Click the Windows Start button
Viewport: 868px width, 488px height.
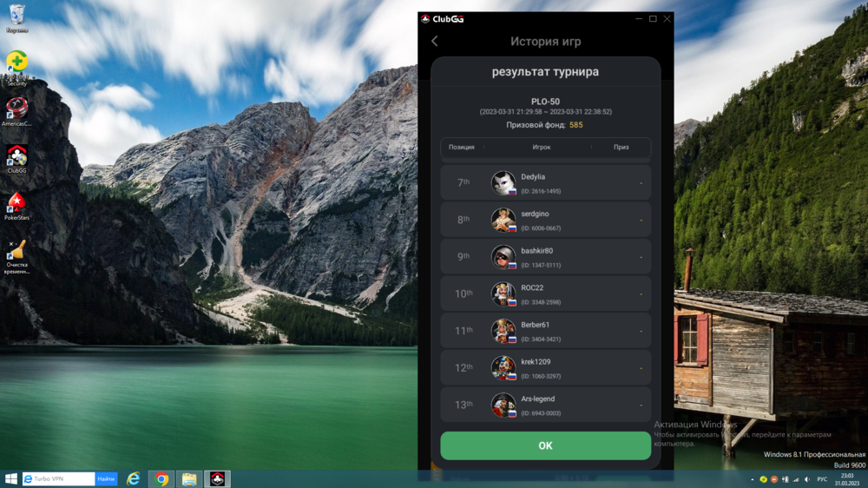click(10, 478)
